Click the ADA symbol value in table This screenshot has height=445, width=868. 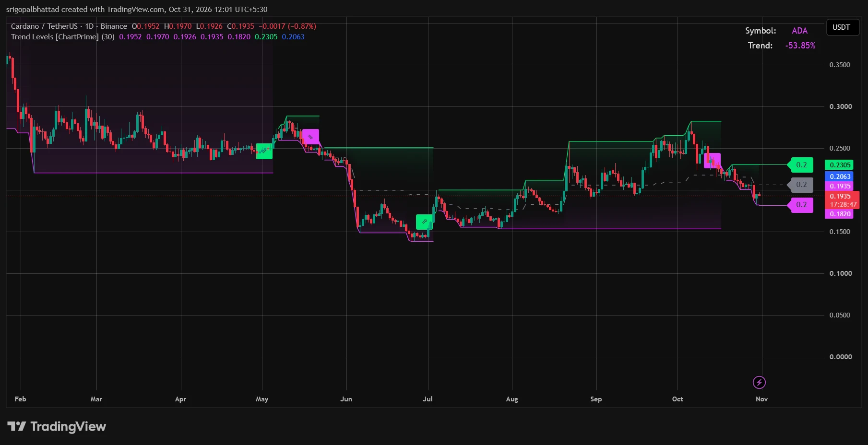pos(799,31)
